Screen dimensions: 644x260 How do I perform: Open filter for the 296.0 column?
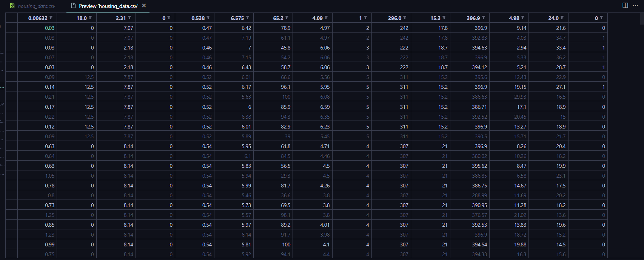point(405,18)
